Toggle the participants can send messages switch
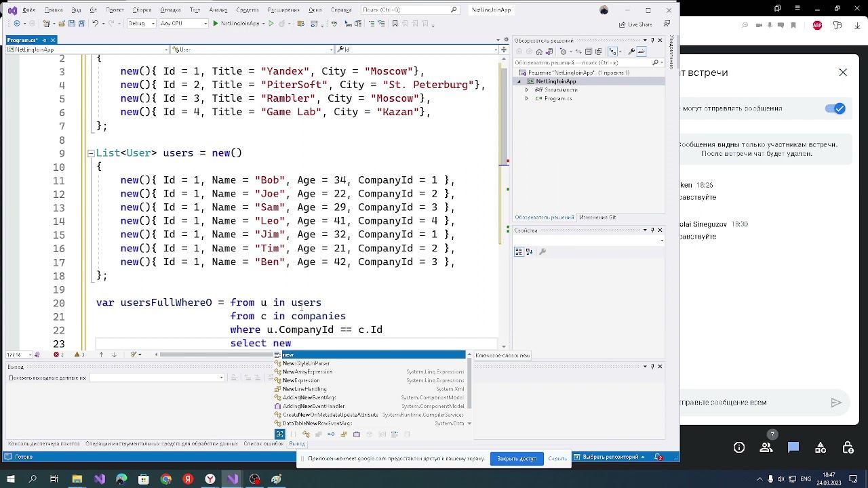Viewport: 868px width, 488px height. click(835, 108)
